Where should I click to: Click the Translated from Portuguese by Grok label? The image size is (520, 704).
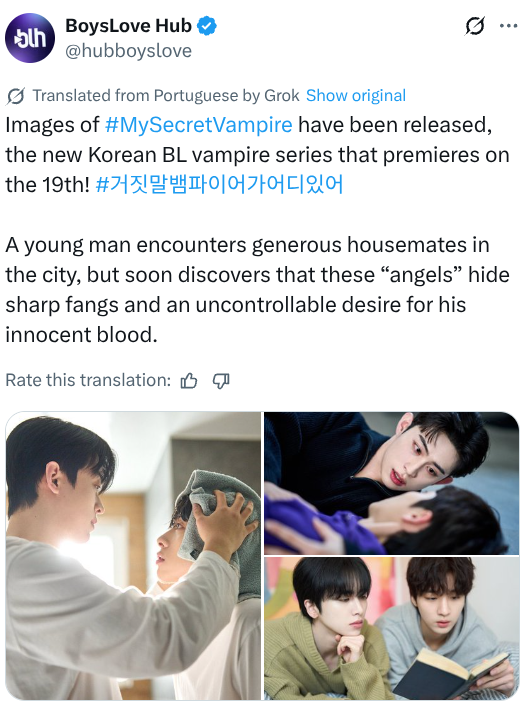[x=166, y=96]
